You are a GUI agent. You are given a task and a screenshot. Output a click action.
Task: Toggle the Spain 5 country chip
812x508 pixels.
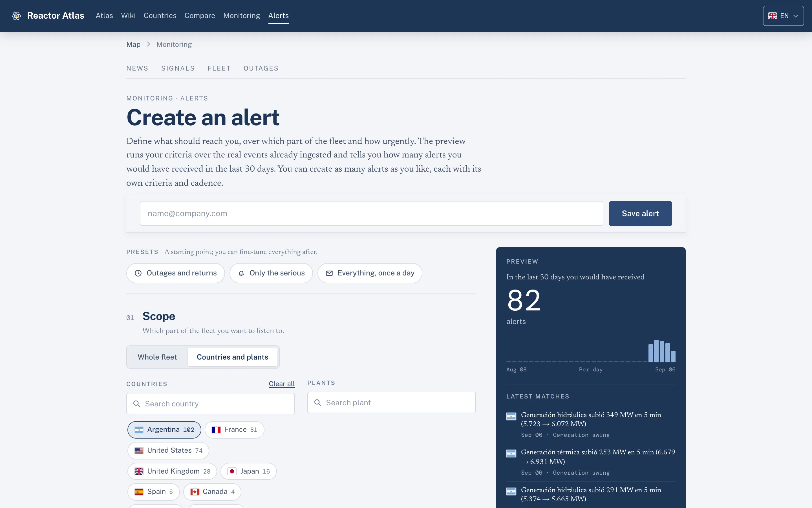(x=153, y=492)
